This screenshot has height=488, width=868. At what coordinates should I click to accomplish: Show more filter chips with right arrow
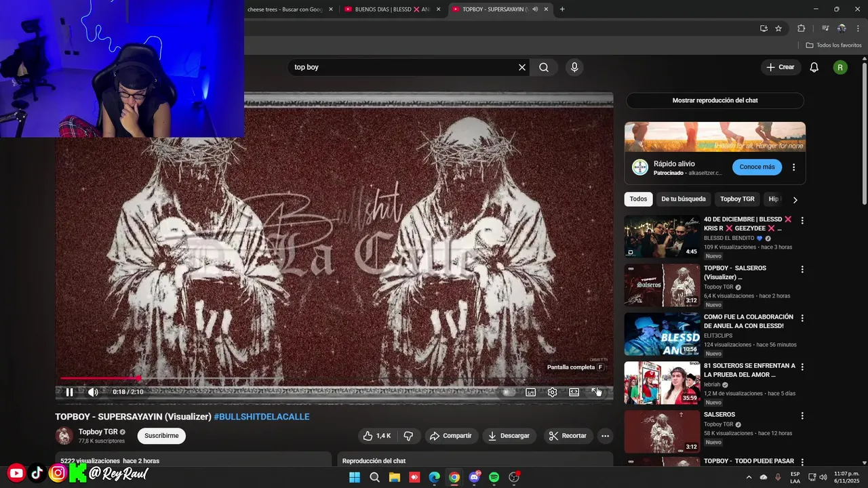click(x=795, y=200)
